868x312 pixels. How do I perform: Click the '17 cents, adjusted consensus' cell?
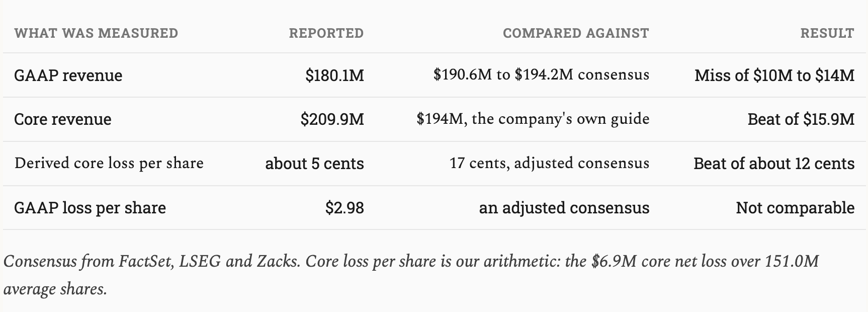click(x=550, y=163)
